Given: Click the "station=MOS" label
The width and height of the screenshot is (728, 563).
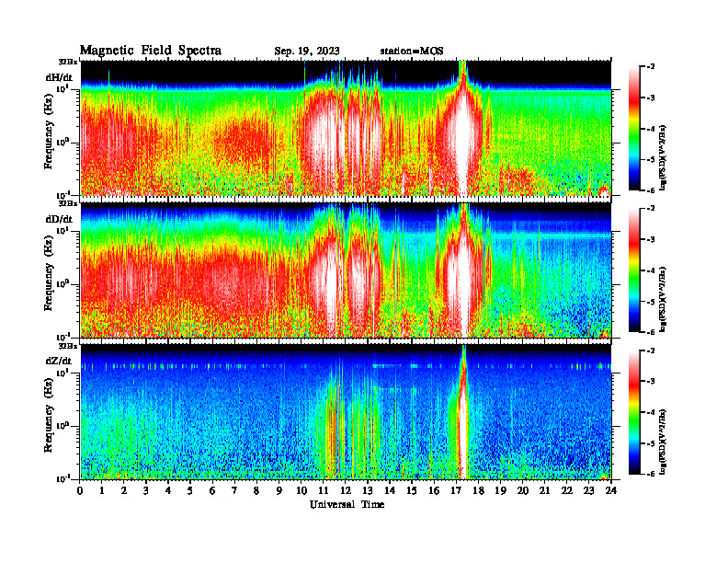Looking at the screenshot, I should [412, 52].
